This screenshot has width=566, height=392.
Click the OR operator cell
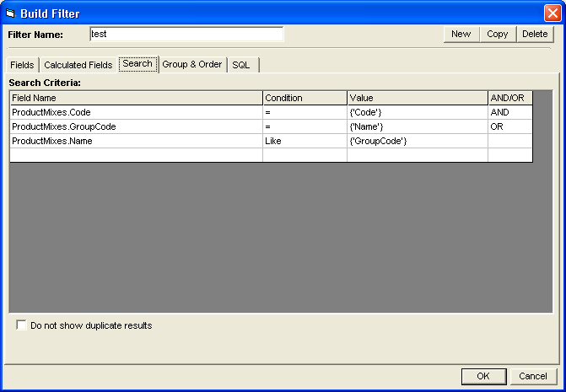[509, 126]
